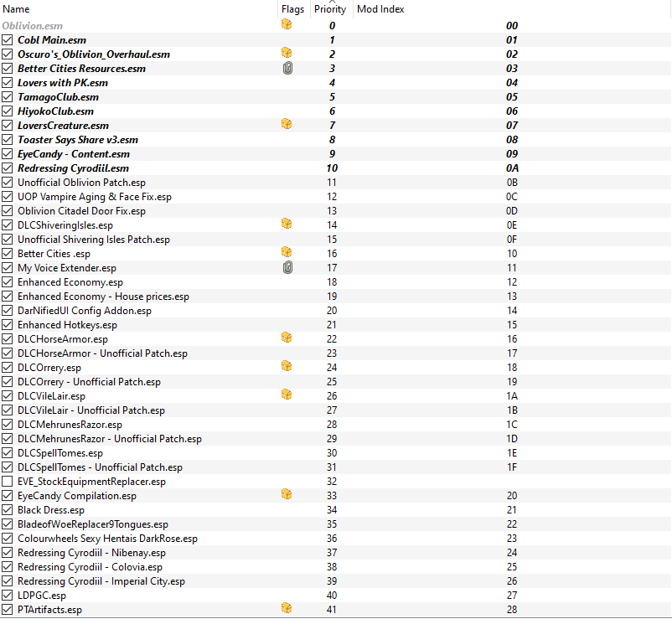The width and height of the screenshot is (672, 619).
Task: Click the paperclip flag for Better Cities Resources.esm
Action: coord(287,68)
